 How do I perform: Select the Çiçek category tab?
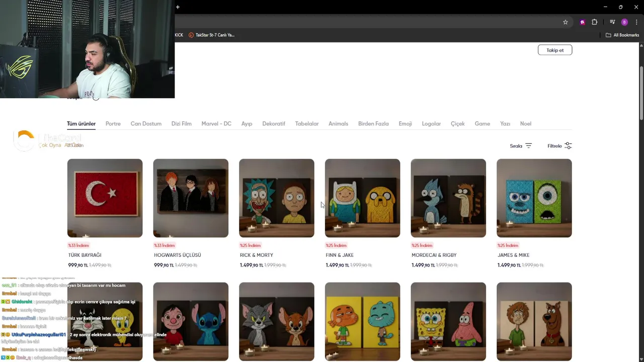(458, 124)
